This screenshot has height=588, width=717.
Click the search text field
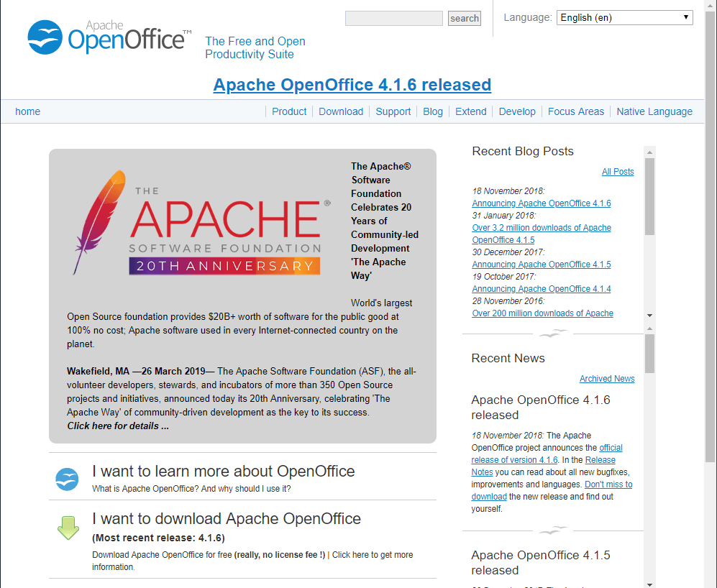point(393,18)
